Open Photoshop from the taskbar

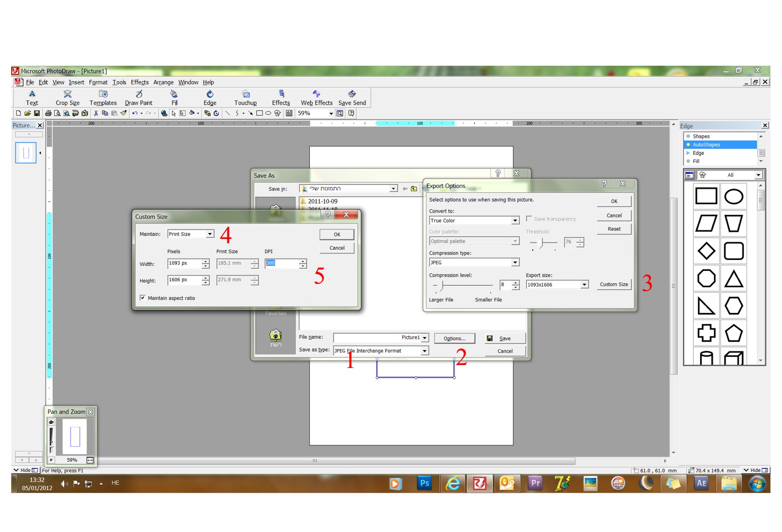click(x=425, y=483)
